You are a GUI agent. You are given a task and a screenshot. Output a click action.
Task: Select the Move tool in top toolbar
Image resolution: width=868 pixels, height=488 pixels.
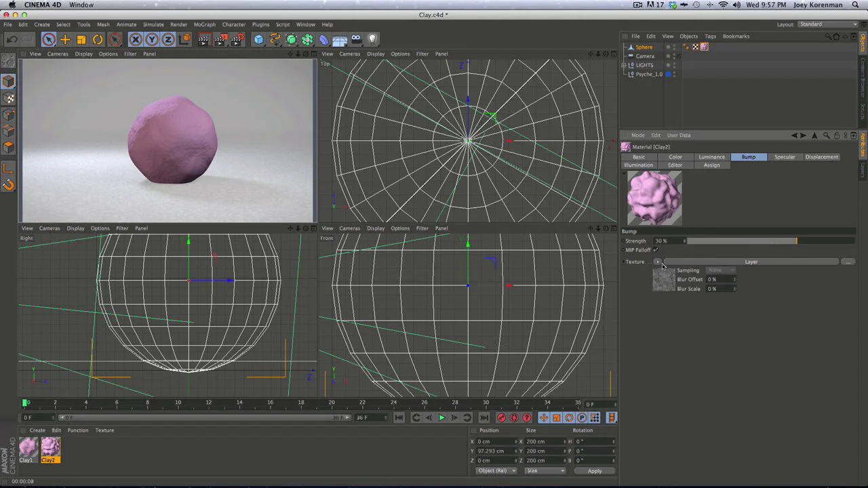point(65,39)
